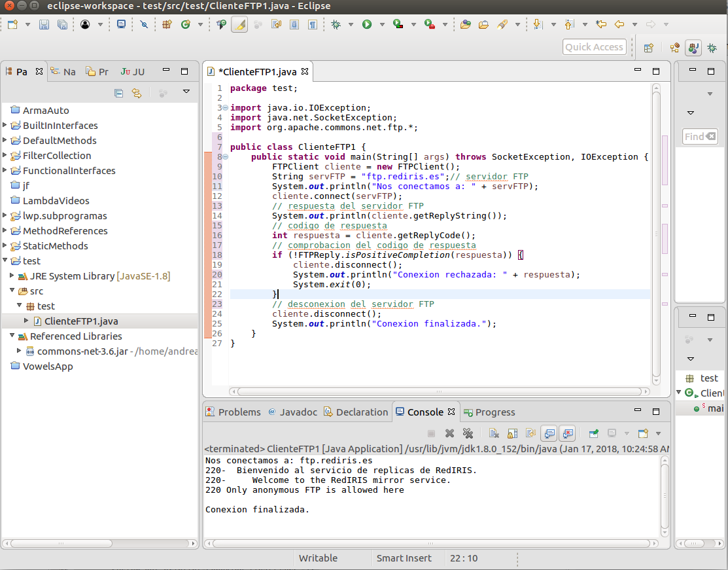The width and height of the screenshot is (728, 570).
Task: Select the VowelsApp project
Action: 48,366
